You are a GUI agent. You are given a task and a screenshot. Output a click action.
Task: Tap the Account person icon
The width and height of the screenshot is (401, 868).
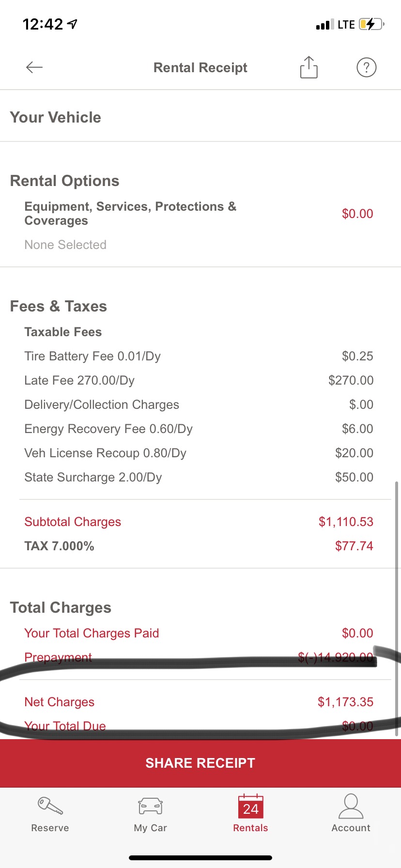coord(351,806)
